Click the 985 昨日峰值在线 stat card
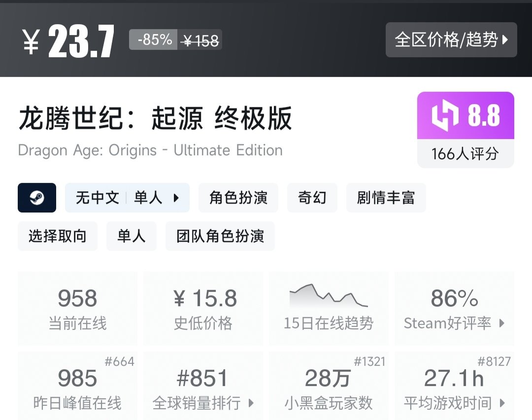This screenshot has width=532, height=420. [x=77, y=386]
